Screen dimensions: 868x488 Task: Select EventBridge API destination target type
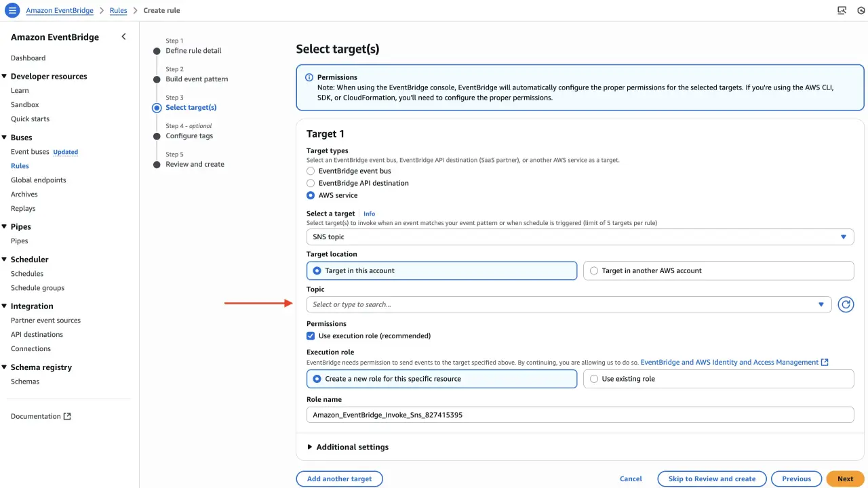(311, 183)
